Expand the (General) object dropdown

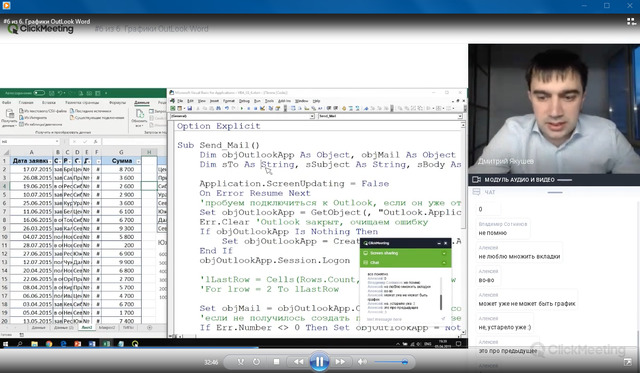point(312,116)
